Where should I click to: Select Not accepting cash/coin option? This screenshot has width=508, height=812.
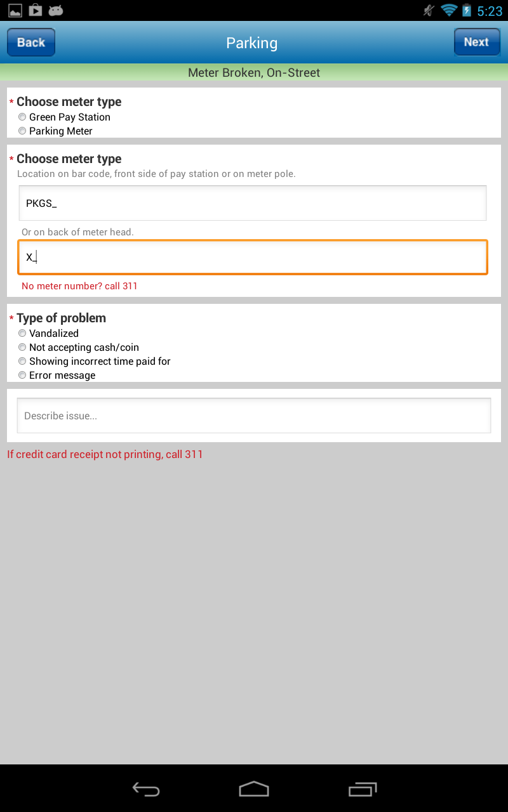click(23, 347)
